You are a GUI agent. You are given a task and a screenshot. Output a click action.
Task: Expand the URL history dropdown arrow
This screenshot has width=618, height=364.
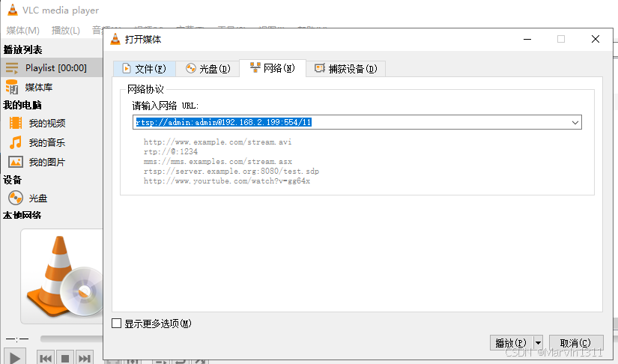(x=575, y=123)
